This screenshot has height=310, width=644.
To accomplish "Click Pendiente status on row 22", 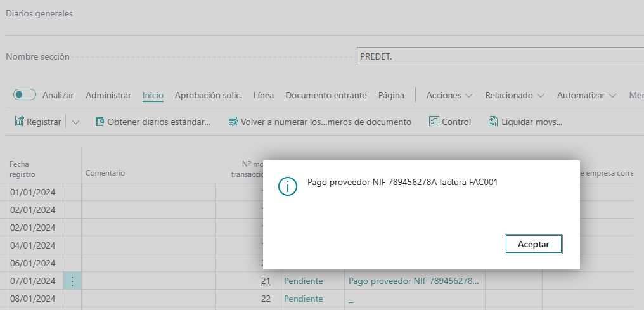I will 303,299.
